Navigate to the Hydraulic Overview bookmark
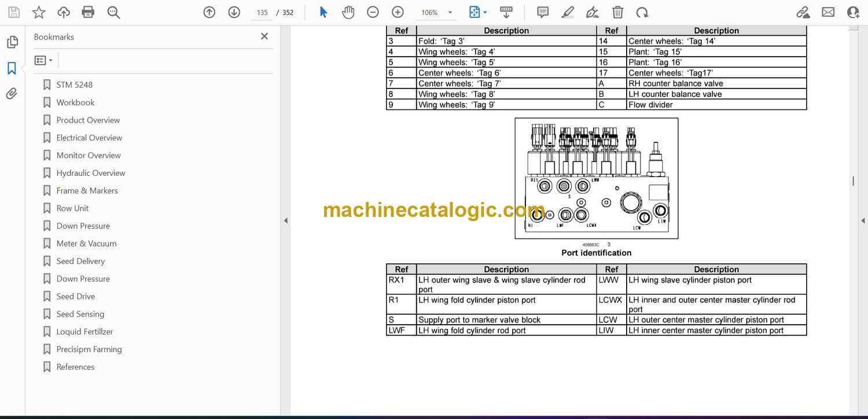The width and height of the screenshot is (868, 419). point(91,173)
